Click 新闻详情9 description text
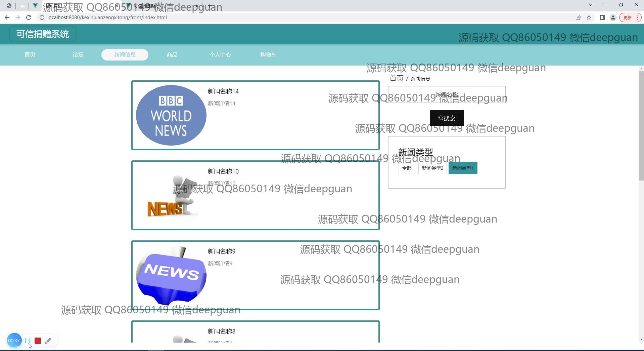 pos(220,264)
